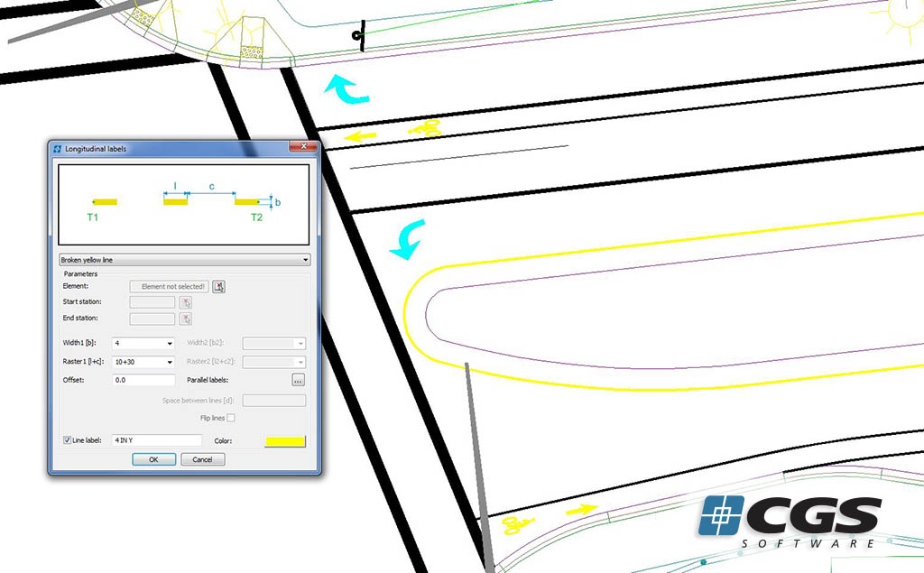Click the End station input field
The image size is (924, 573).
point(152,319)
